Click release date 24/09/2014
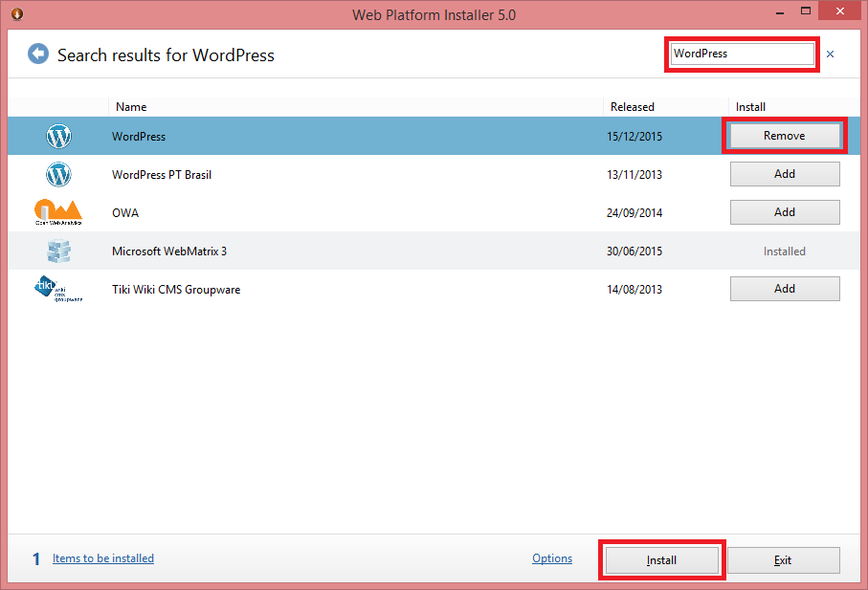The image size is (868, 590). (634, 213)
